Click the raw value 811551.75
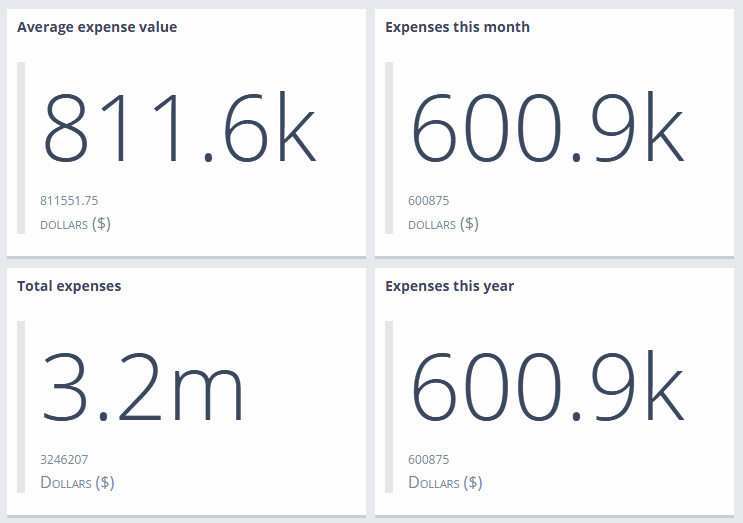The width and height of the screenshot is (743, 523). click(x=69, y=200)
